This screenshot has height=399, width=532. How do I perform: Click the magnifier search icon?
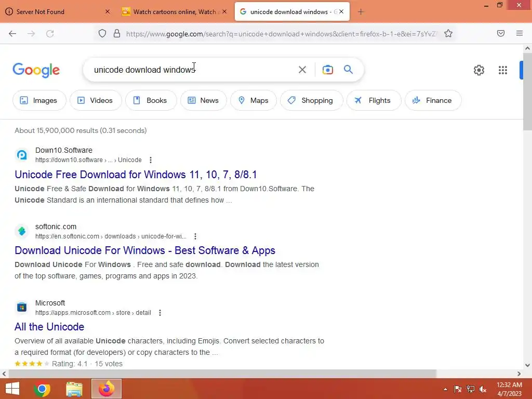[349, 70]
